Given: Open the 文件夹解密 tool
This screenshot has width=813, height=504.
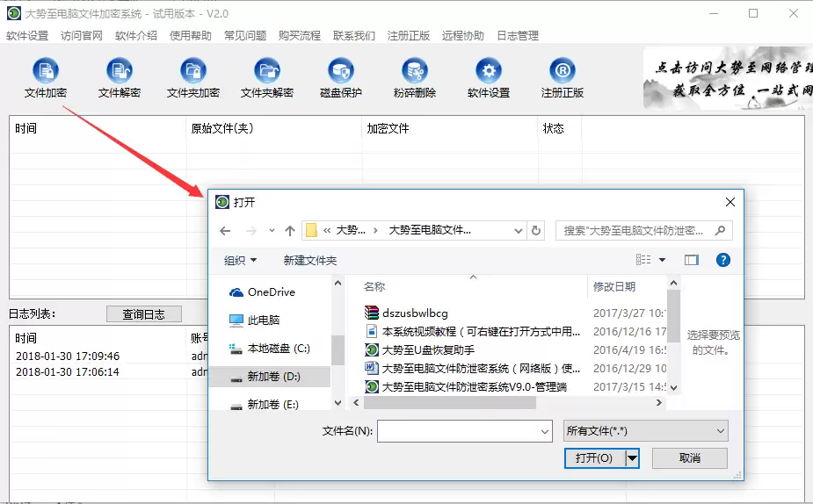Looking at the screenshot, I should click(x=267, y=71).
